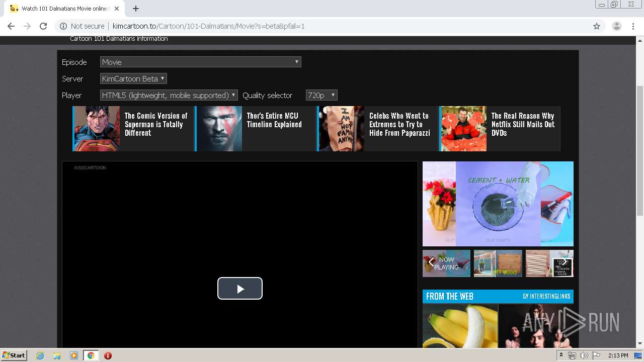Open the Episode dropdown showing Movie
644x362 pixels.
pyautogui.click(x=200, y=62)
